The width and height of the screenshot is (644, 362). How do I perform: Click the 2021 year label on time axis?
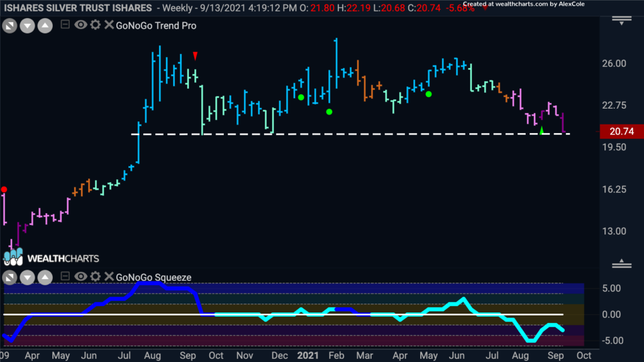pos(308,356)
